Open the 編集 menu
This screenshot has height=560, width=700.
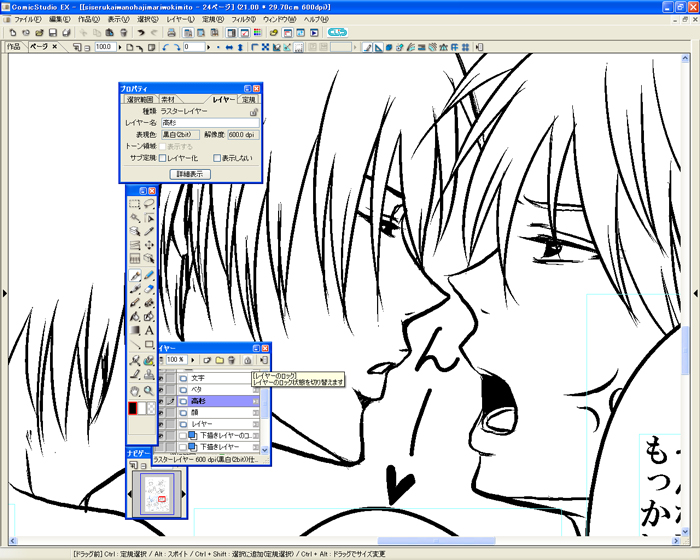click(x=59, y=20)
